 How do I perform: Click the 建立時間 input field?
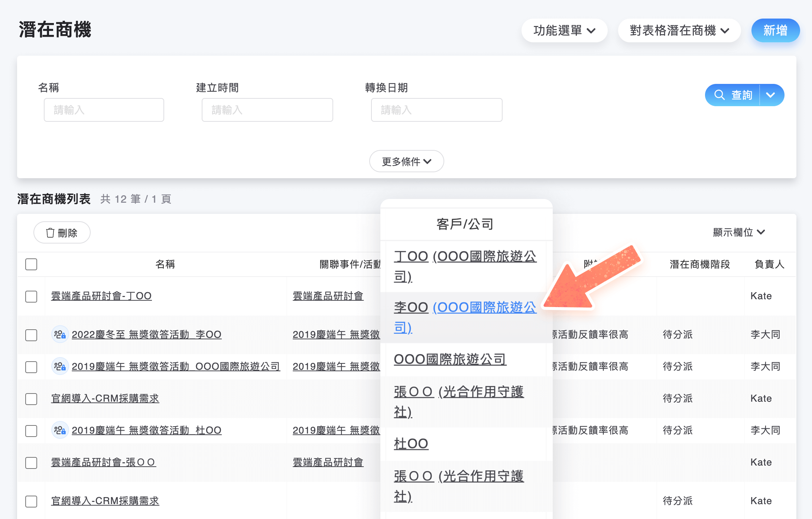[267, 110]
